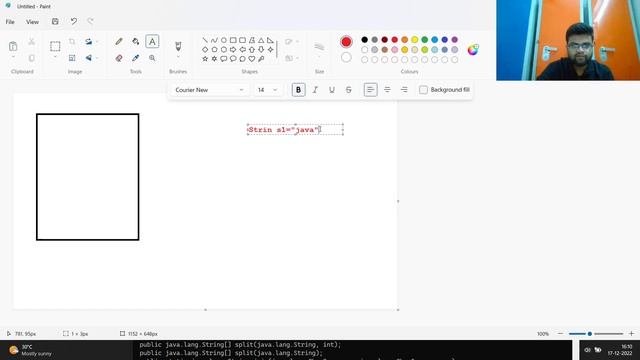The width and height of the screenshot is (640, 360).
Task: Click the Cut scissors icon
Action: tap(31, 41)
